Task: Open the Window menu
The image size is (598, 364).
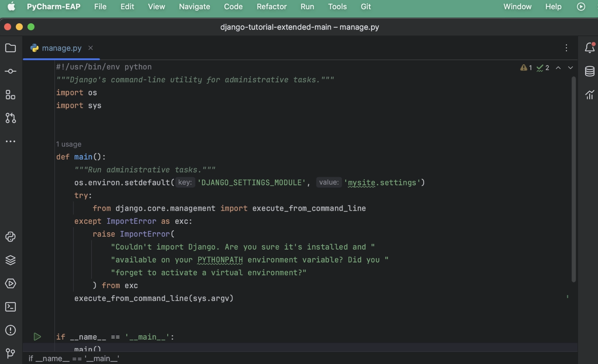Action: [518, 7]
